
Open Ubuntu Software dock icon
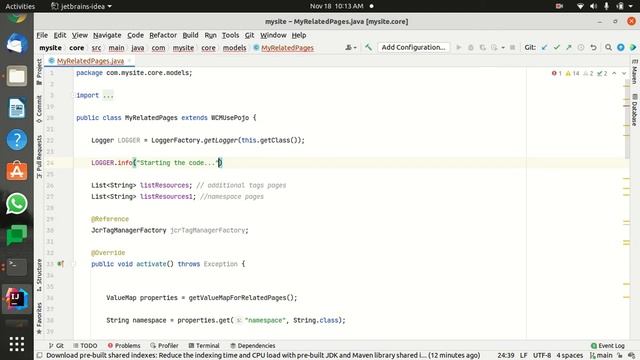click(17, 171)
